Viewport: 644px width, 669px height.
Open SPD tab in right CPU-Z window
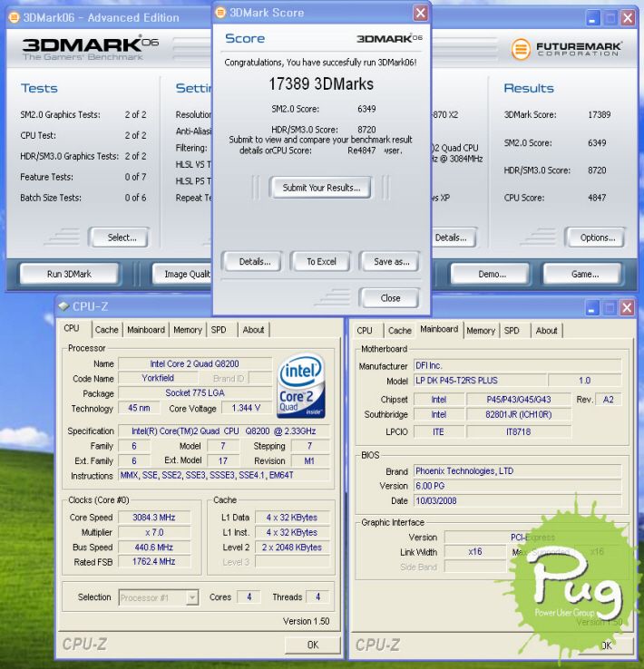(x=512, y=331)
